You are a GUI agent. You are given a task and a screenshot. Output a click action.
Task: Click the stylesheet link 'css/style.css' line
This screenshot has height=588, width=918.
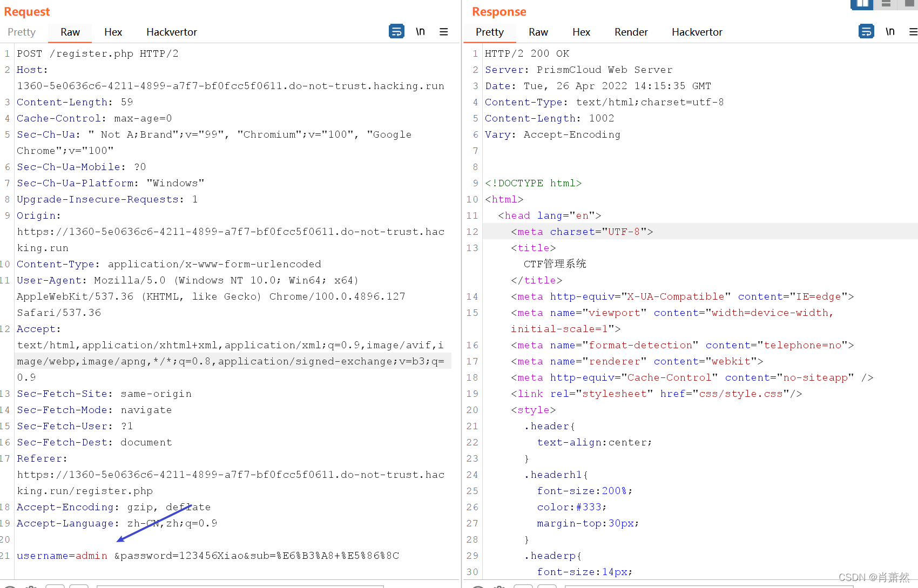pos(657,394)
